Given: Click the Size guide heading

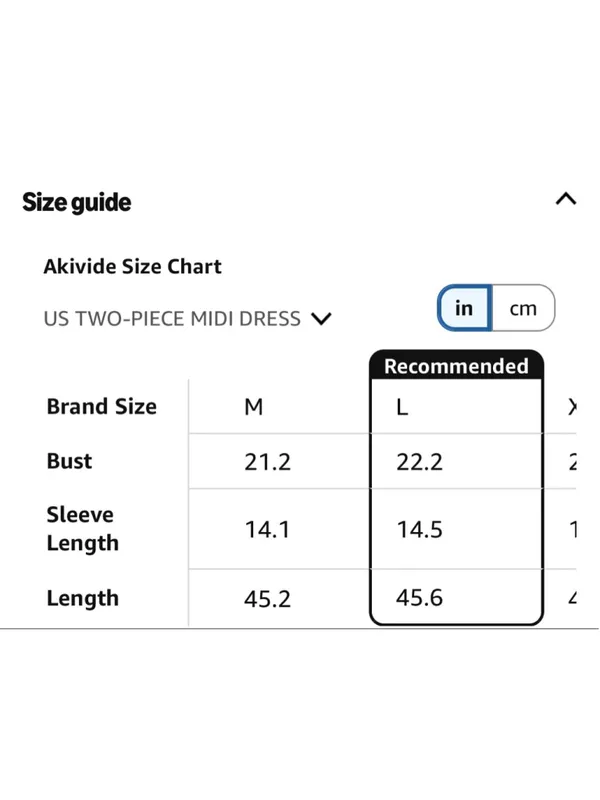Looking at the screenshot, I should point(77,202).
